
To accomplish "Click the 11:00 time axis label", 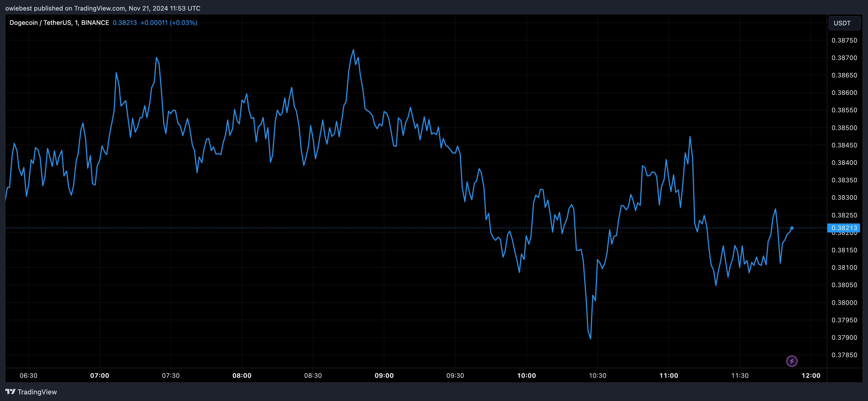I will pyautogui.click(x=669, y=375).
